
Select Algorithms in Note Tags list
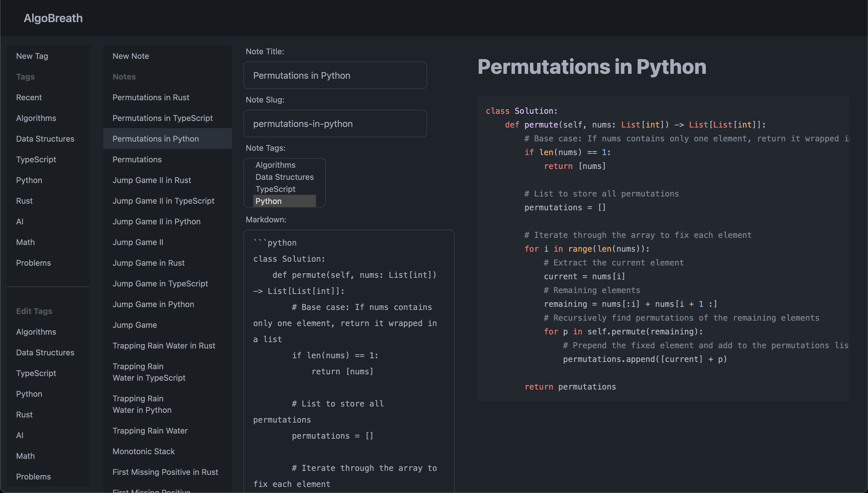coord(275,165)
